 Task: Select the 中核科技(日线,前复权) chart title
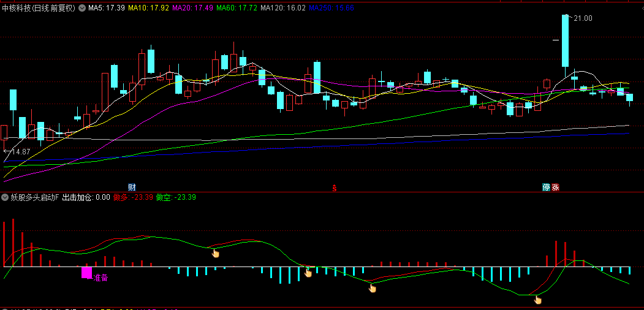[39, 7]
